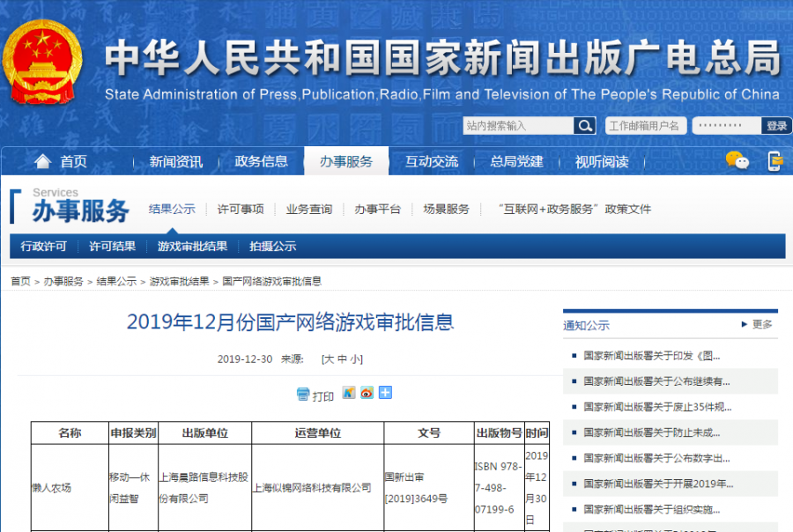Select the 许可事项 sub-navigation link

[x=241, y=209]
